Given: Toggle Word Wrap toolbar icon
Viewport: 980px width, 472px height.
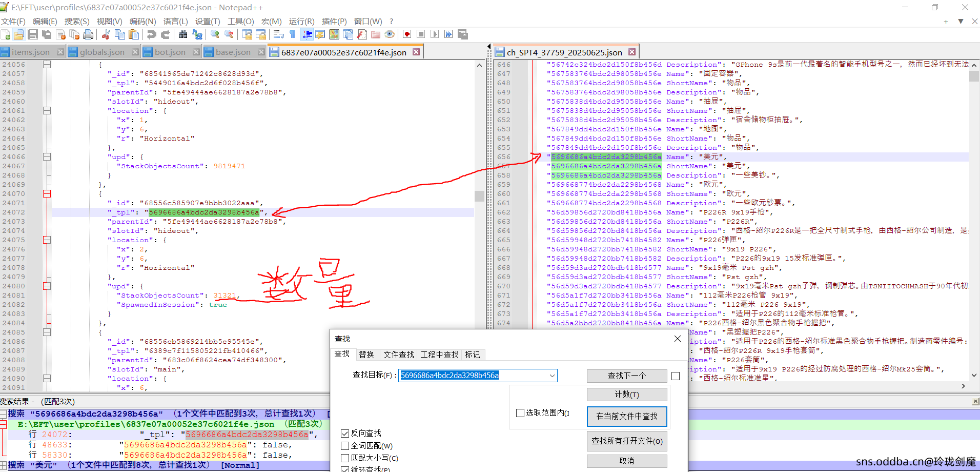Looking at the screenshot, I should coord(278,34).
